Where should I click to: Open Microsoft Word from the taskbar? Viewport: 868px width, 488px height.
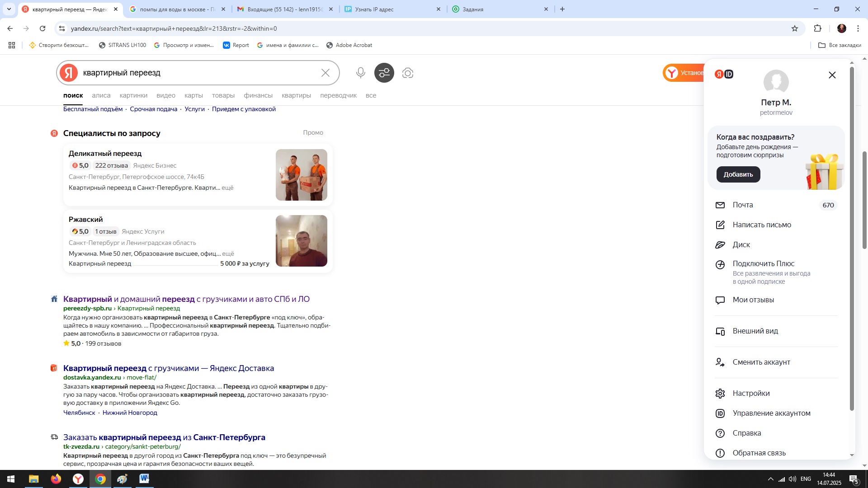[144, 479]
